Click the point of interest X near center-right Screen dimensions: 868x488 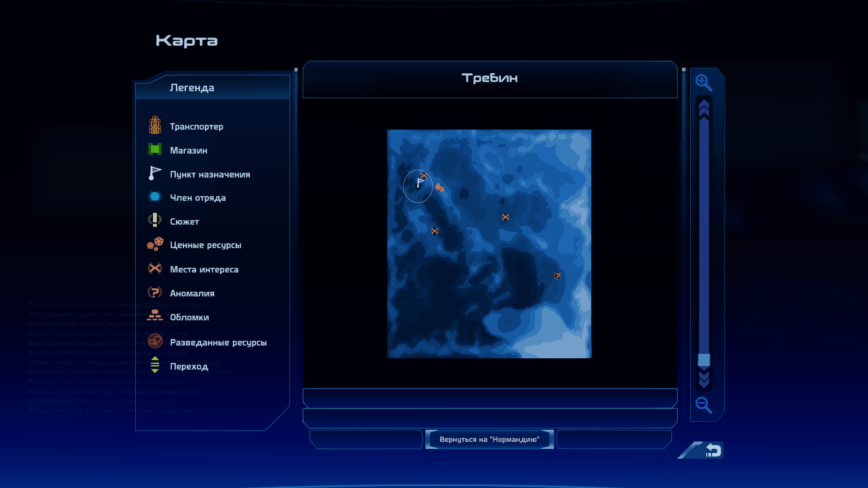click(x=505, y=217)
